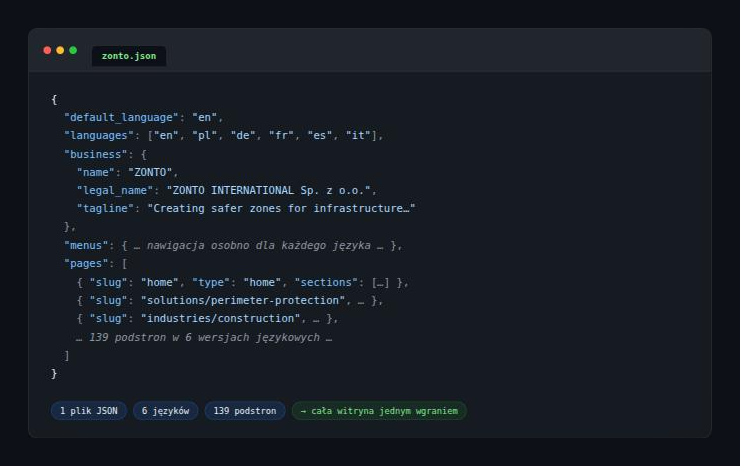
Task: Click "139 podstron w 6 wersjach językowych" comment
Action: pos(204,337)
